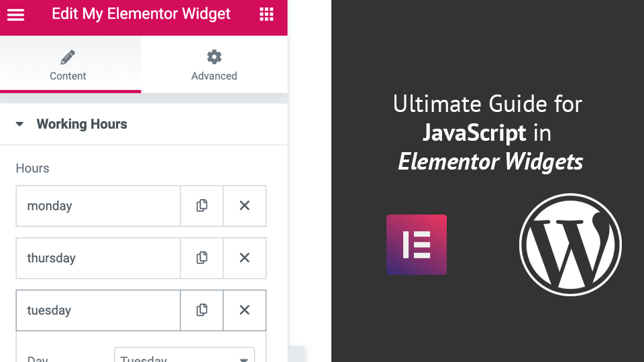Duplicate the tuesday repeater item
This screenshot has height=362, width=644.
[x=202, y=310]
